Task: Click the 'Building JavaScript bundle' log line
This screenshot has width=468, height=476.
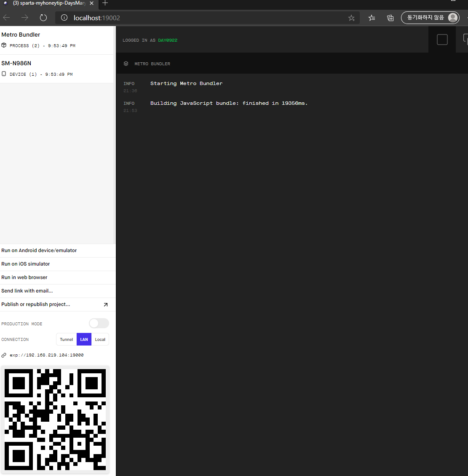Action: tap(229, 103)
